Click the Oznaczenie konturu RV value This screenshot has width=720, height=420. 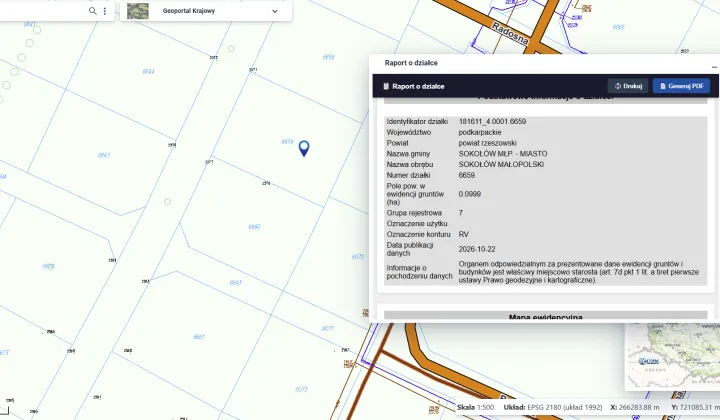(463, 235)
